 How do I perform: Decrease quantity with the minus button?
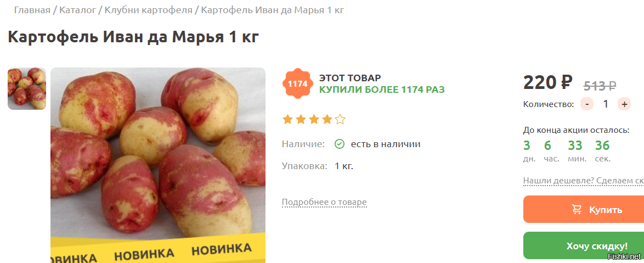pyautogui.click(x=586, y=104)
